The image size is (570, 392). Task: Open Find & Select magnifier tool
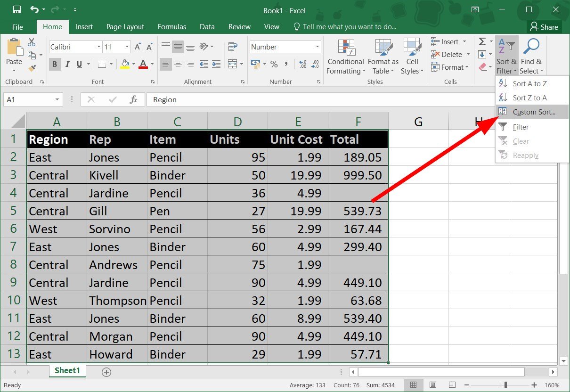pyautogui.click(x=531, y=56)
